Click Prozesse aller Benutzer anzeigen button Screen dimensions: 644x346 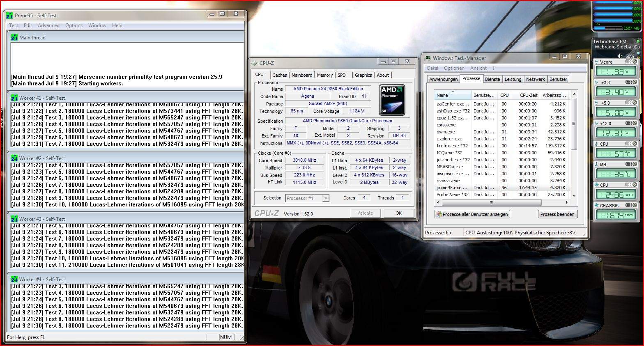coord(472,214)
